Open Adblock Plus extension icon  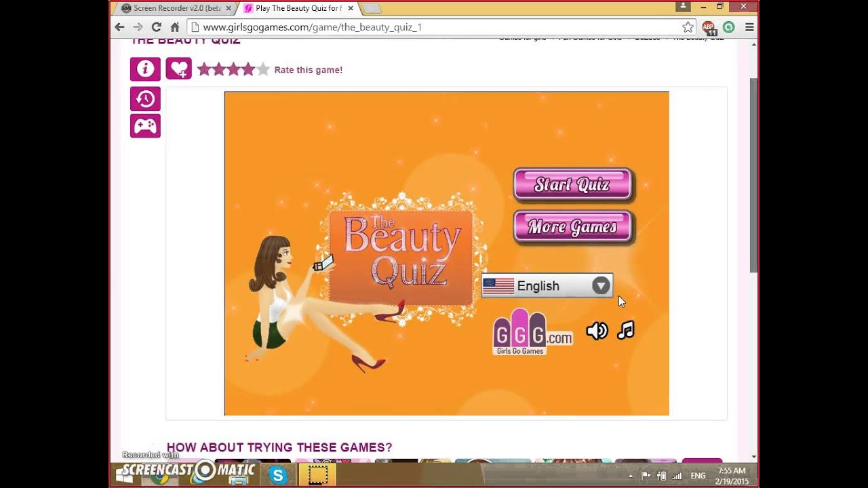pos(709,27)
